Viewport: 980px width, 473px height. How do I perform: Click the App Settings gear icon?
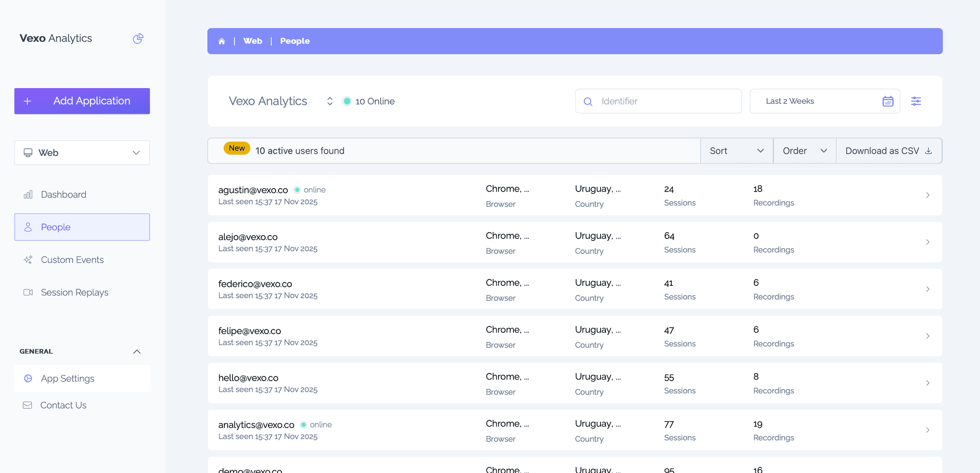click(x=28, y=378)
